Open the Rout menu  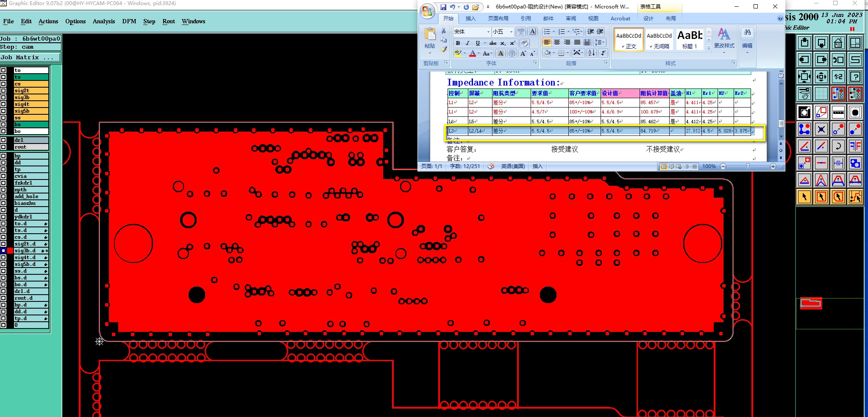click(169, 21)
